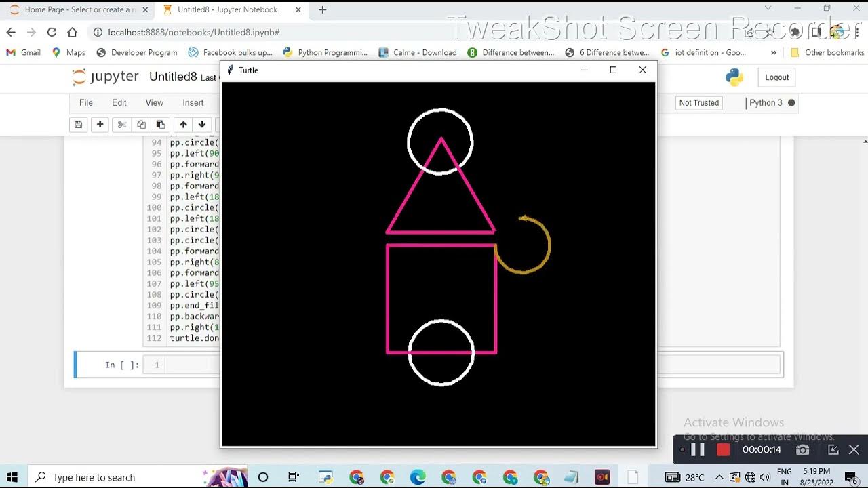Viewport: 868px width, 488px height.
Task: Toggle the Not Trusted notebook status
Action: pos(698,103)
